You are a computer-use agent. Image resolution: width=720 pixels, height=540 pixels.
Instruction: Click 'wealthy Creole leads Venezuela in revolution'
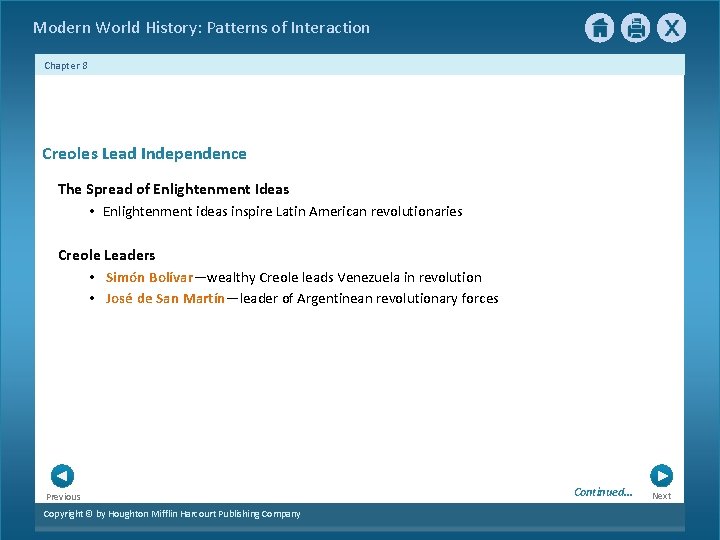[x=344, y=277]
